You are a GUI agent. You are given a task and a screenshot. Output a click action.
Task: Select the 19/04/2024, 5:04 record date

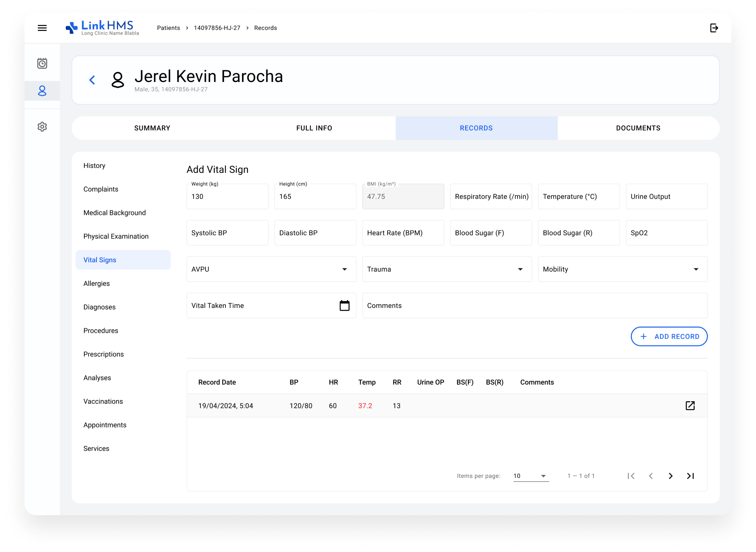[226, 406]
